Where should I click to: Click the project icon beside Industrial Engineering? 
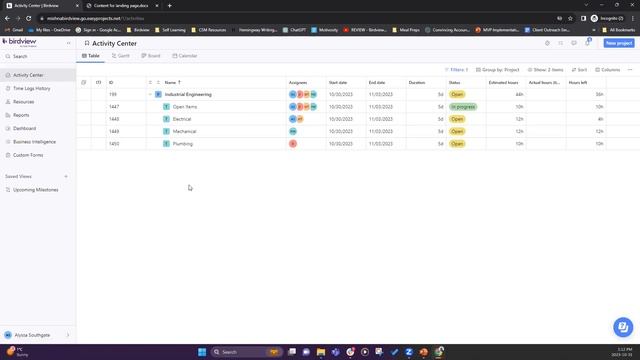click(158, 94)
